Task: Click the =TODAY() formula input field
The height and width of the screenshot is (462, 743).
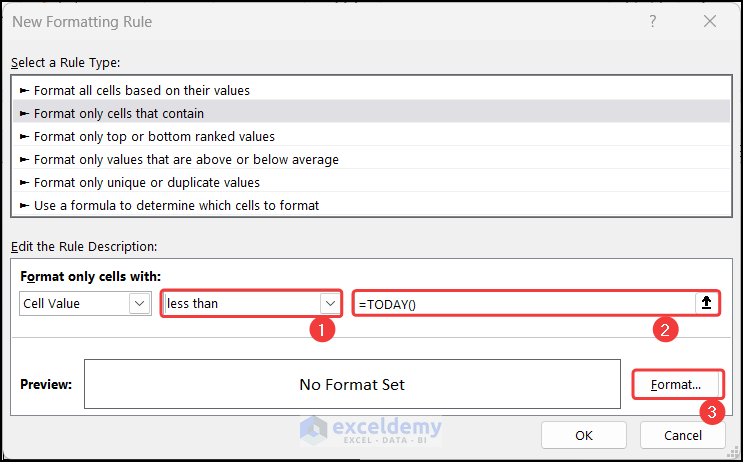Action: pyautogui.click(x=522, y=303)
